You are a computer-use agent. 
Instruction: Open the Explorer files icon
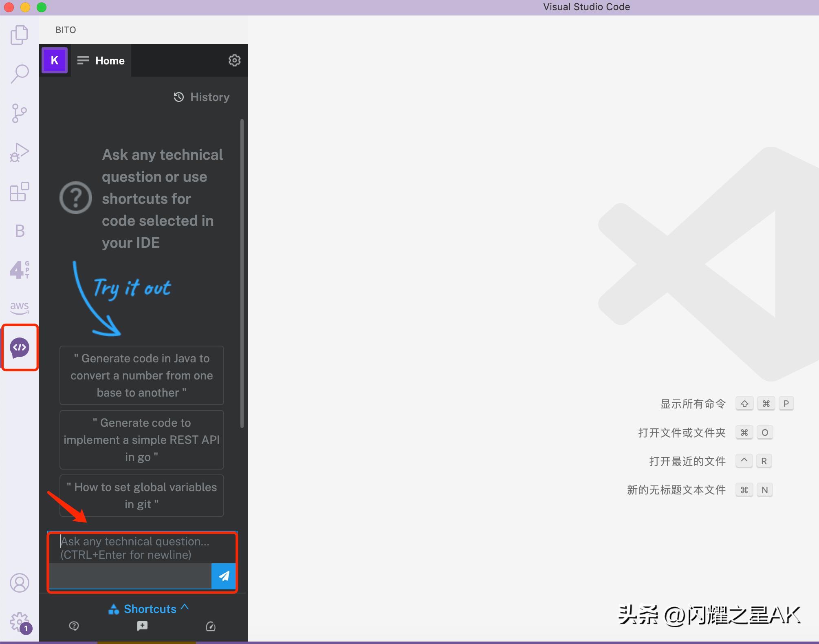(19, 35)
